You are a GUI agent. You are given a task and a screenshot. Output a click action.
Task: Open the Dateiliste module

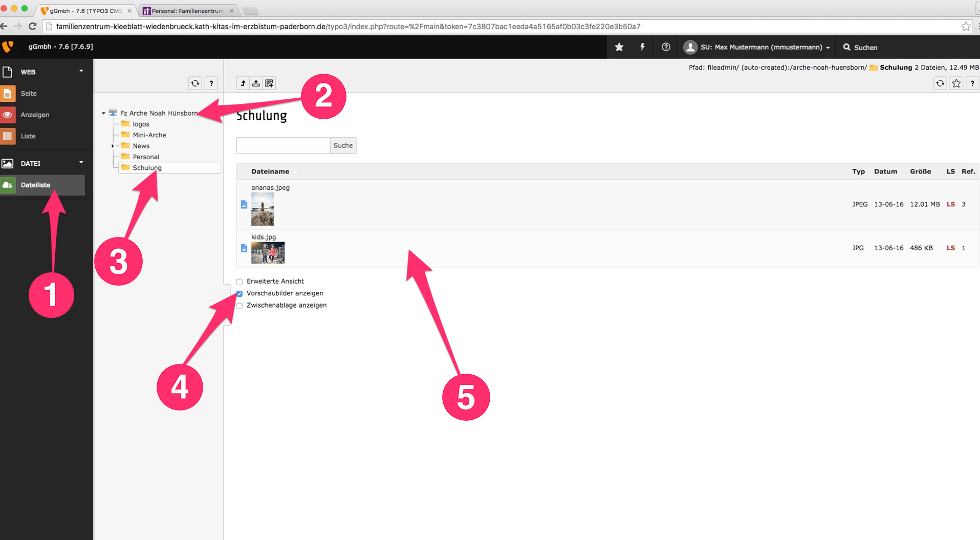[x=35, y=185]
